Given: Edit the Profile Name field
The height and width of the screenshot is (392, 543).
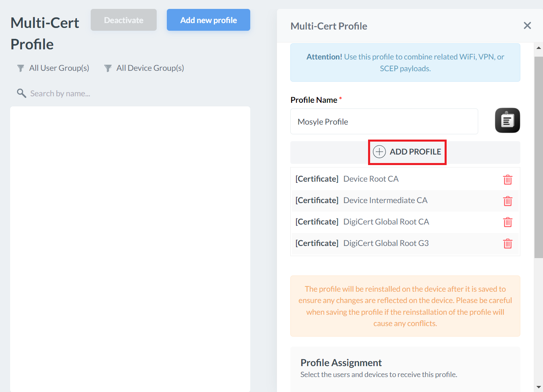Looking at the screenshot, I should click(x=384, y=122).
